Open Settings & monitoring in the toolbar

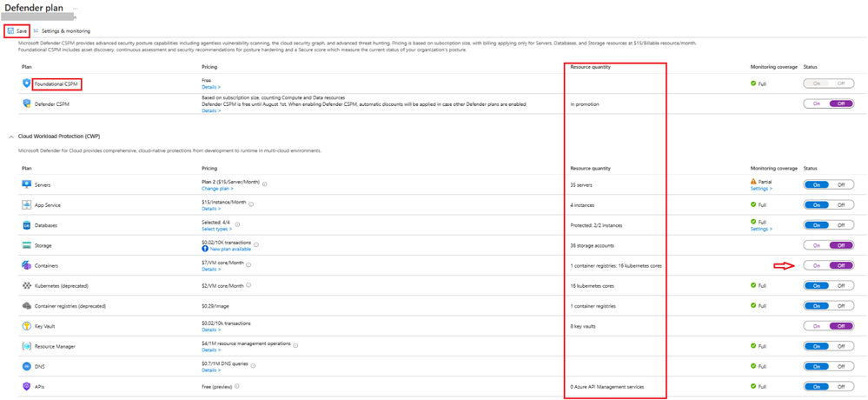(62, 31)
